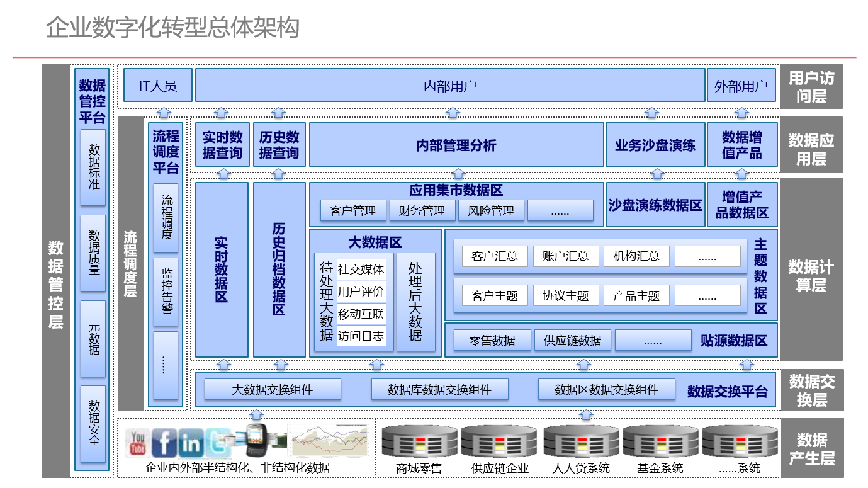Click up arrow above 大数据交换组件 block
The height and width of the screenshot is (488, 868).
256,415
